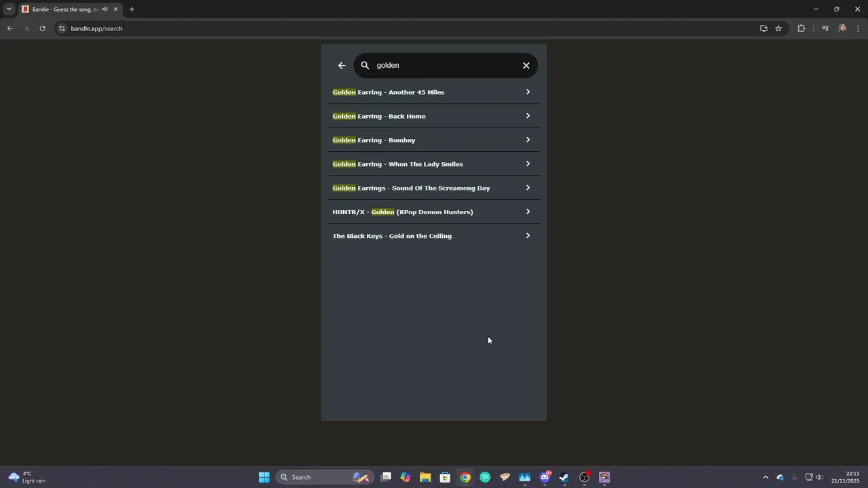This screenshot has width=868, height=488.
Task: Click chevron beside Sound Of The Screameng Day
Action: tap(528, 188)
